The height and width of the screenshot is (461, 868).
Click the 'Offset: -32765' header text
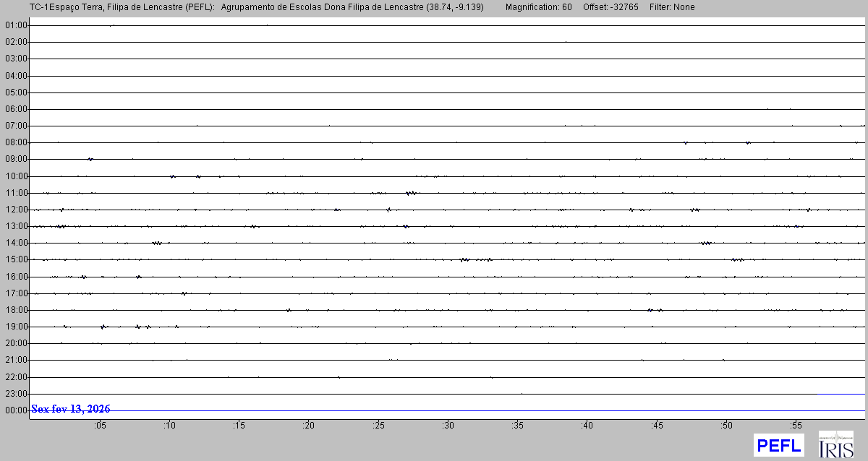click(611, 7)
